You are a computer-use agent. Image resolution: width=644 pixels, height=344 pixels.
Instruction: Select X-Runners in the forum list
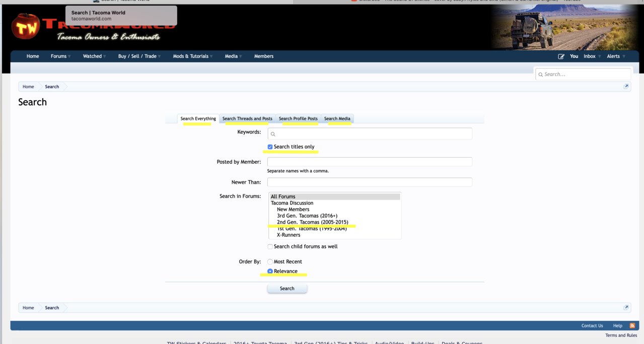pyautogui.click(x=335, y=235)
